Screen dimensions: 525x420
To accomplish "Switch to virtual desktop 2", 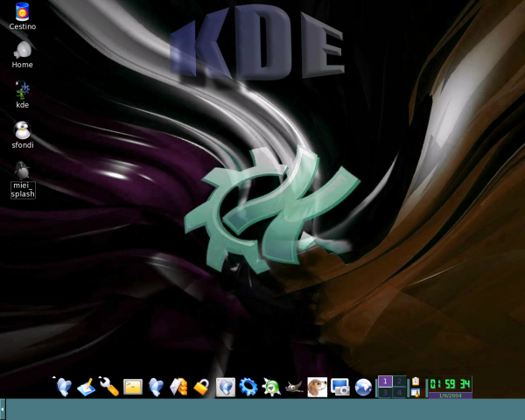I will 399,381.
